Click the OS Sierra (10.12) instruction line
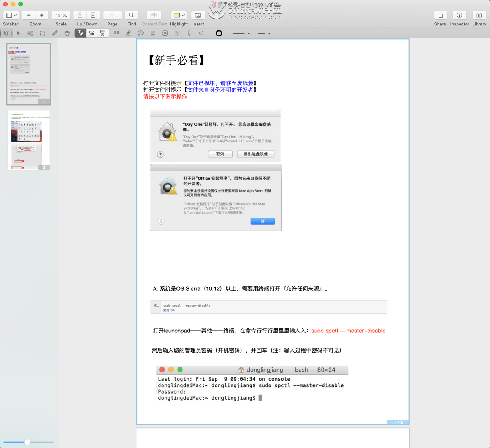Image resolution: width=490 pixels, height=448 pixels. pos(241,289)
